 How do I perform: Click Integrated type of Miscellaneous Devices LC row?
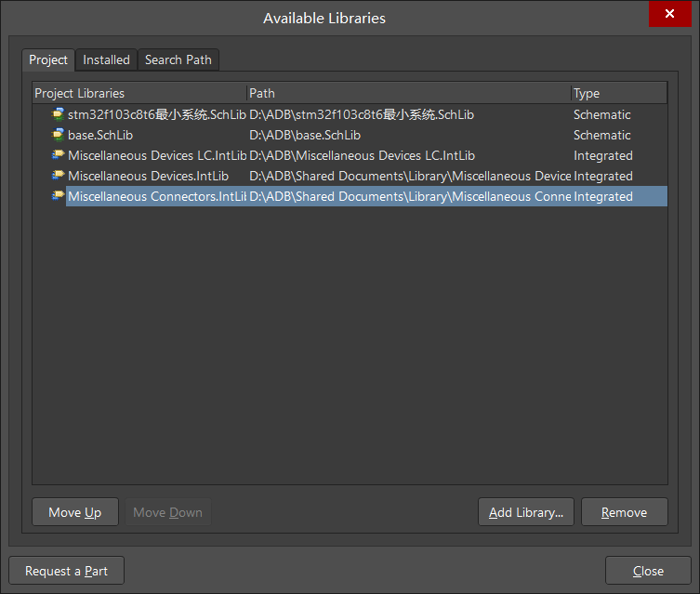point(603,156)
